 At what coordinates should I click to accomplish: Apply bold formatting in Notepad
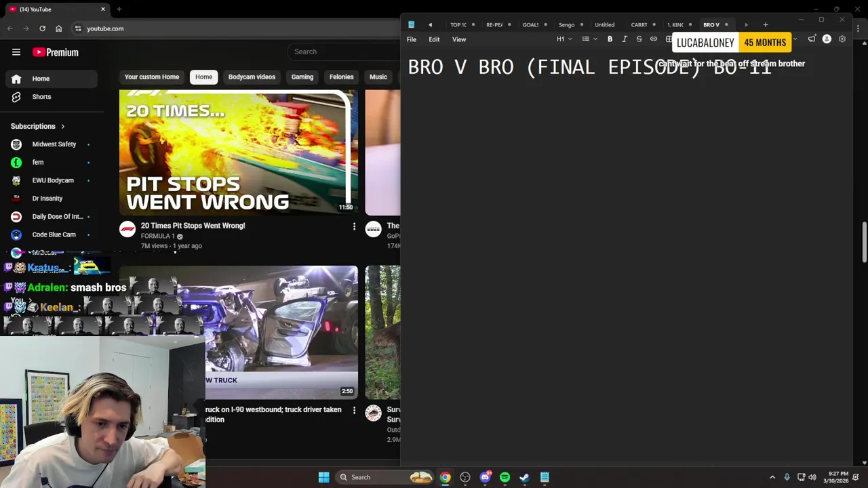[610, 39]
